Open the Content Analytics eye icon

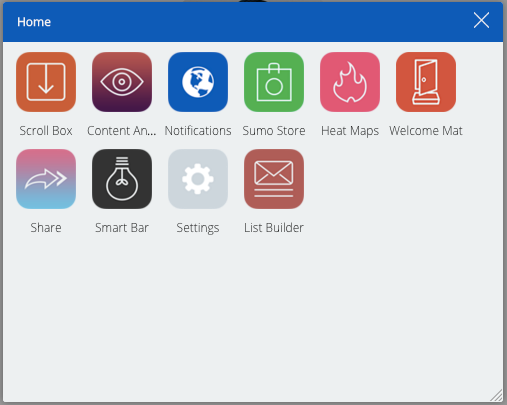tap(122, 82)
